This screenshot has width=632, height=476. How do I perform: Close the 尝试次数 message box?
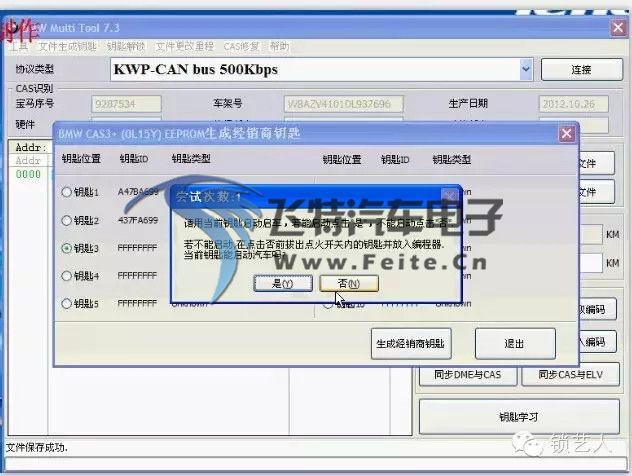(449, 196)
